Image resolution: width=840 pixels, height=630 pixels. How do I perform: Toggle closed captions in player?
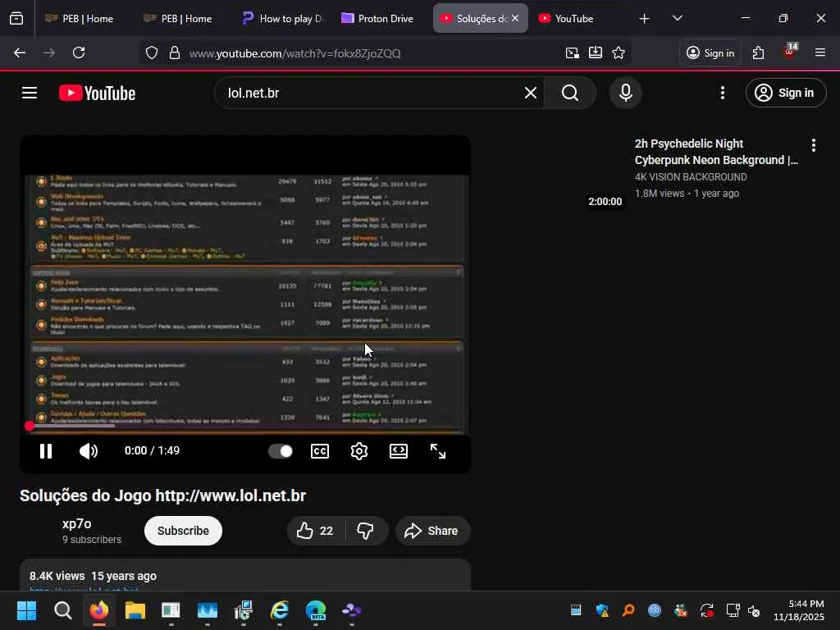(x=320, y=451)
